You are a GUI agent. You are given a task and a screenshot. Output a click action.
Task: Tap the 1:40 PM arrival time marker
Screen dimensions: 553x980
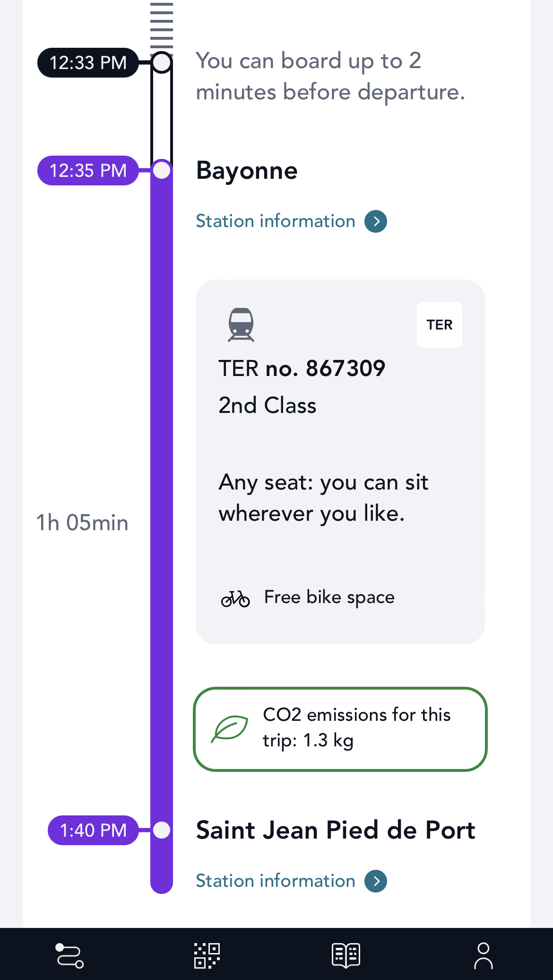(x=93, y=831)
